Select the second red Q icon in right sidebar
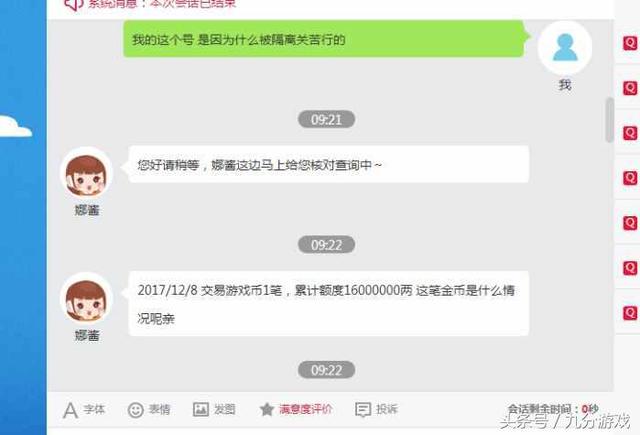Image resolution: width=640 pixels, height=435 pixels. click(x=630, y=88)
